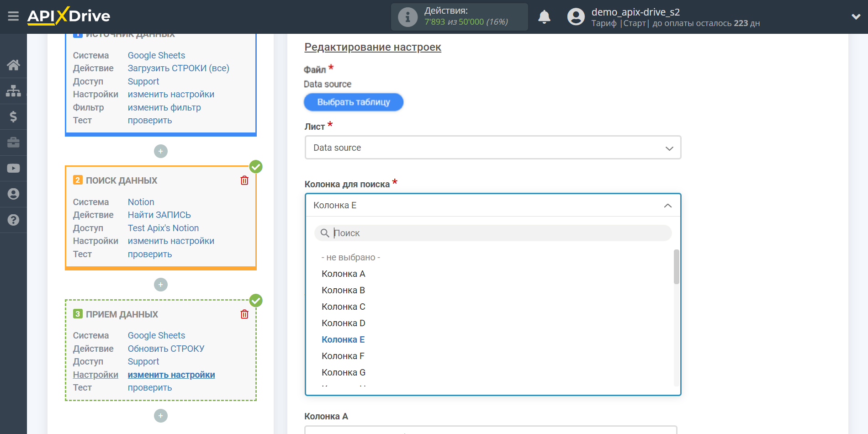Click Google Sheets in ПРИЕМ ДАННЫХ block
Image resolution: width=868 pixels, height=434 pixels.
tap(156, 335)
